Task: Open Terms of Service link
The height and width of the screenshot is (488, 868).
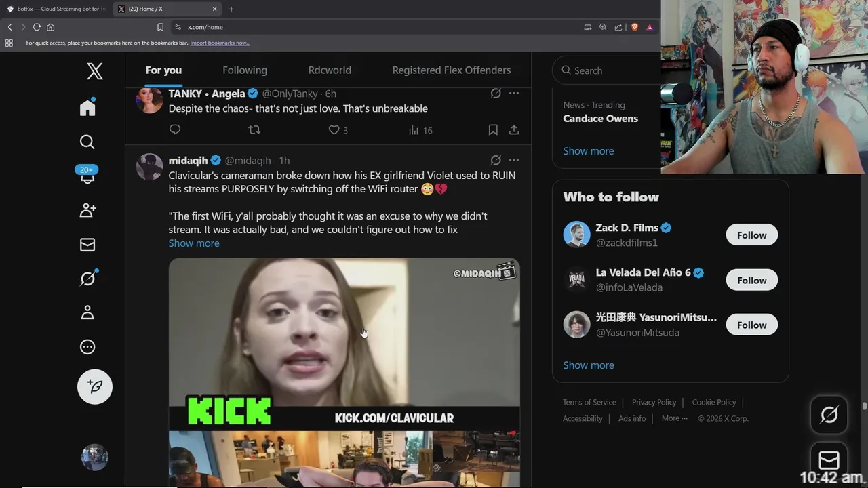Action: click(589, 402)
